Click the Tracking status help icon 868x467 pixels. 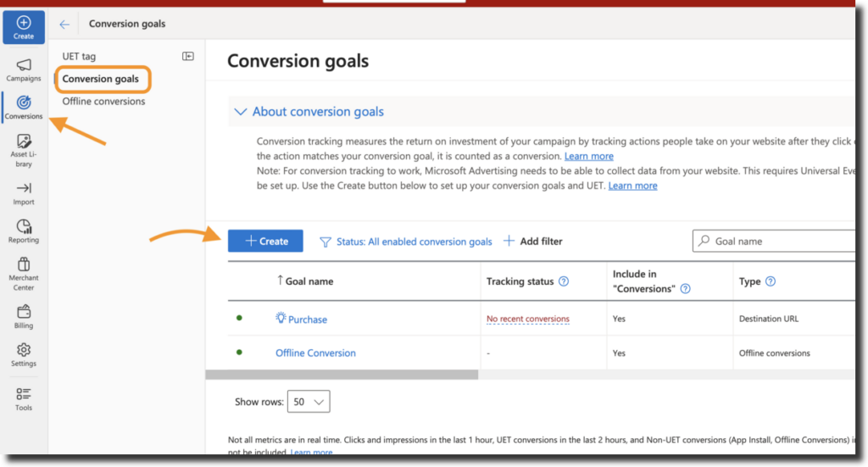point(564,281)
